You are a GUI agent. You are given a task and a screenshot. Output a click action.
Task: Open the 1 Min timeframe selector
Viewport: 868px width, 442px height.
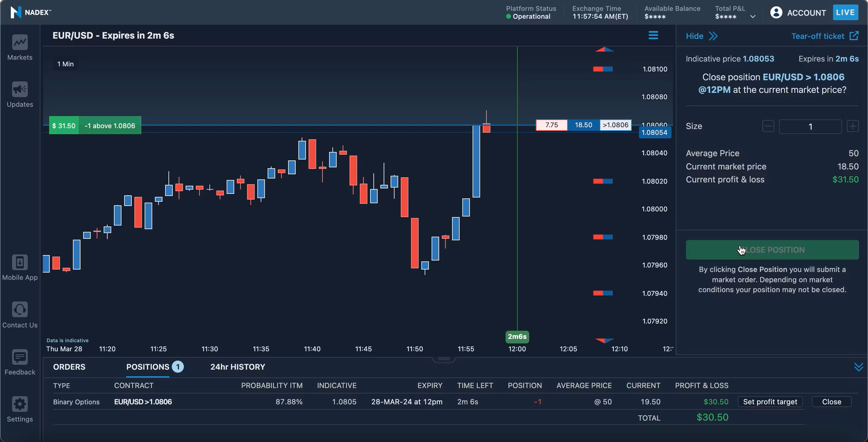pyautogui.click(x=65, y=64)
